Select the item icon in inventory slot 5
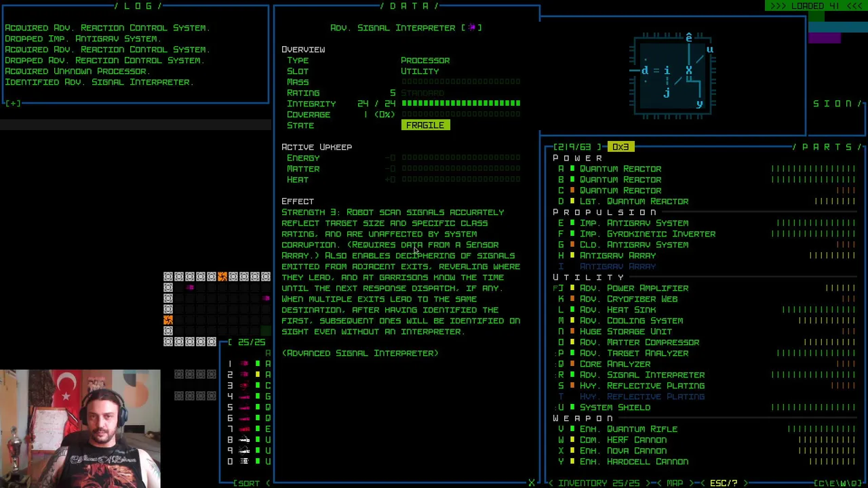 244,407
